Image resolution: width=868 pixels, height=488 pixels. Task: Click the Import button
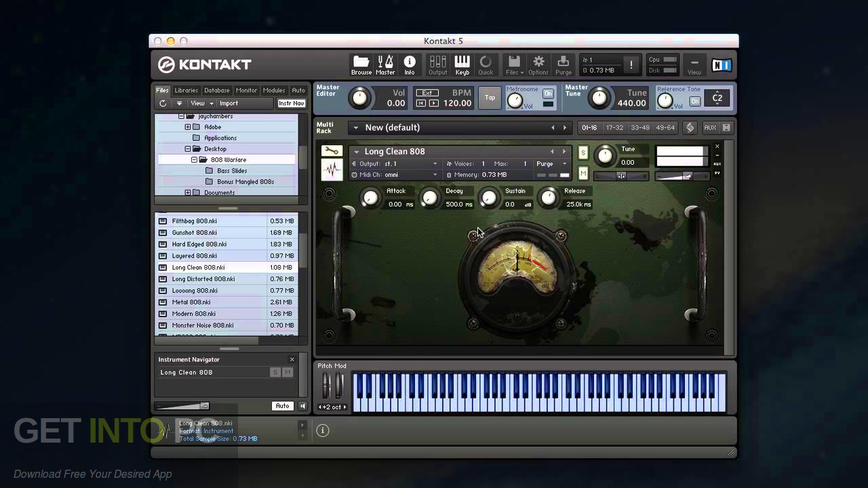pos(229,103)
